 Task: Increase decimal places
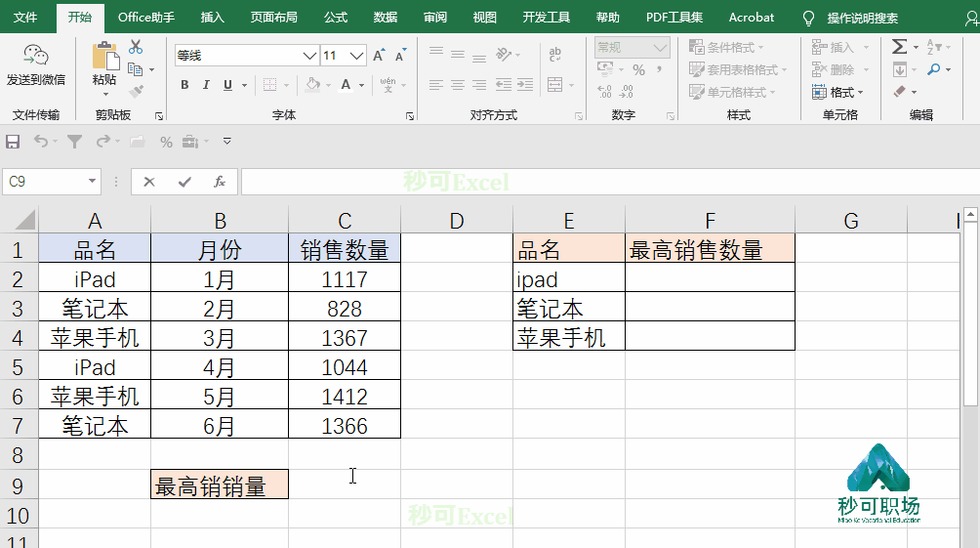point(604,92)
